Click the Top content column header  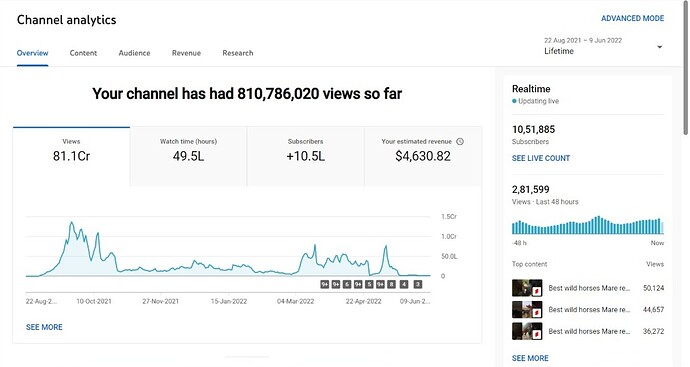529,264
